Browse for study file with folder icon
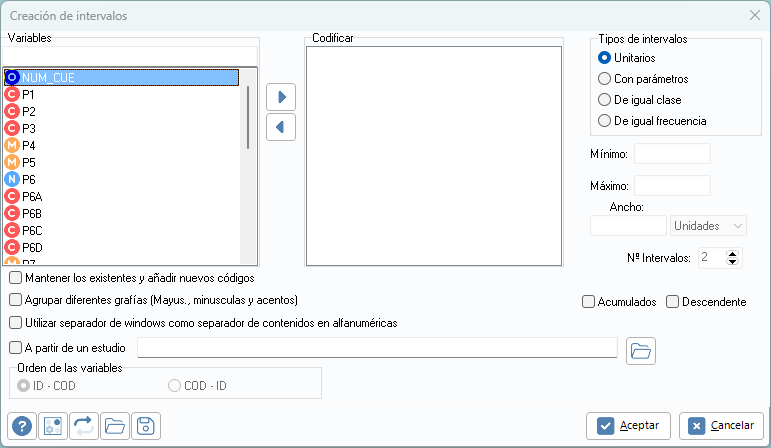The height and width of the screenshot is (448, 771). [x=640, y=349]
